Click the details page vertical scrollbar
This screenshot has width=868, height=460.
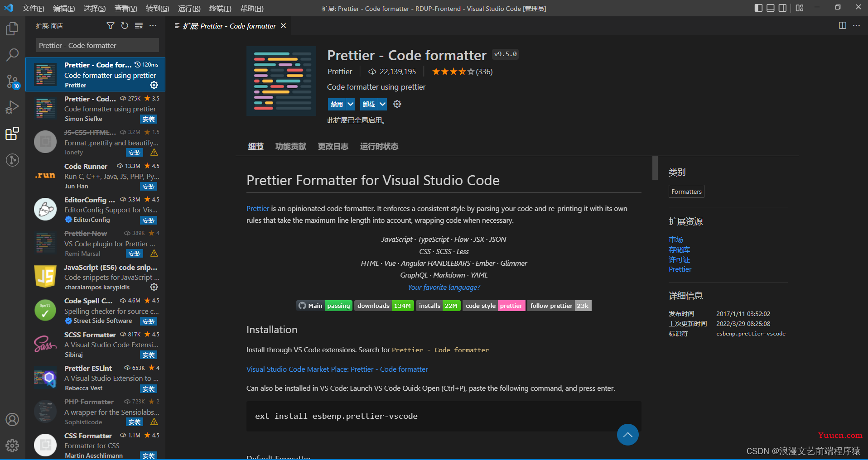point(655,168)
